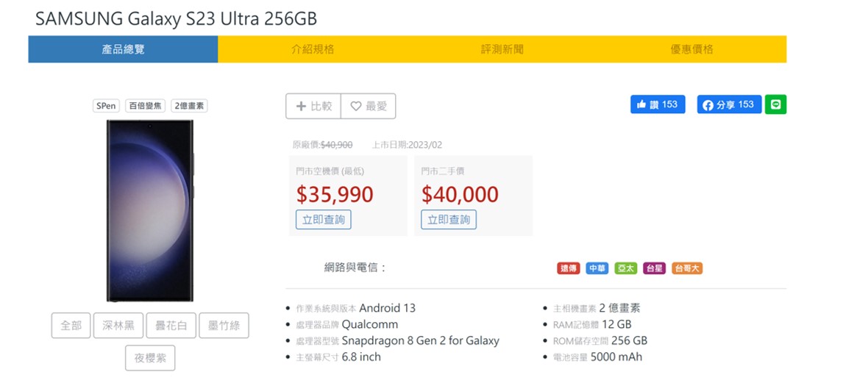Switch to the 介紹規格 tab
This screenshot has width=868, height=383.
click(x=313, y=49)
